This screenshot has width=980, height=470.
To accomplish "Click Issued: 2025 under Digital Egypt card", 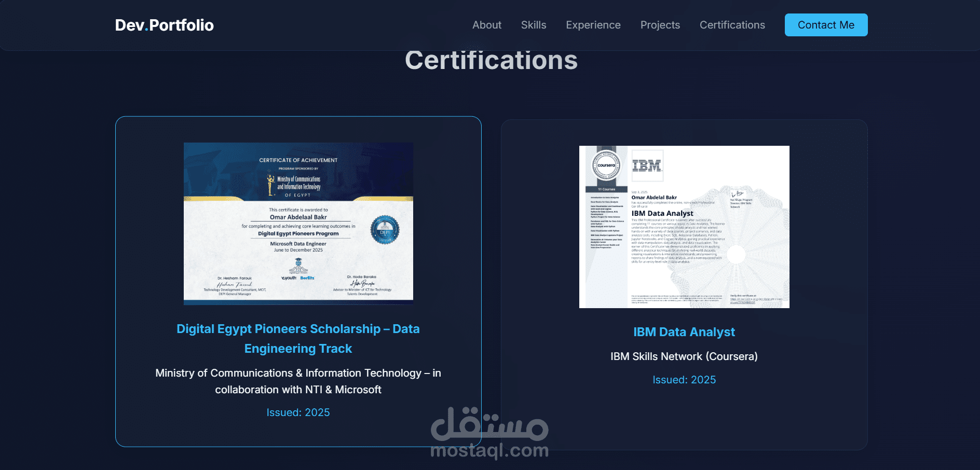I will [x=298, y=412].
